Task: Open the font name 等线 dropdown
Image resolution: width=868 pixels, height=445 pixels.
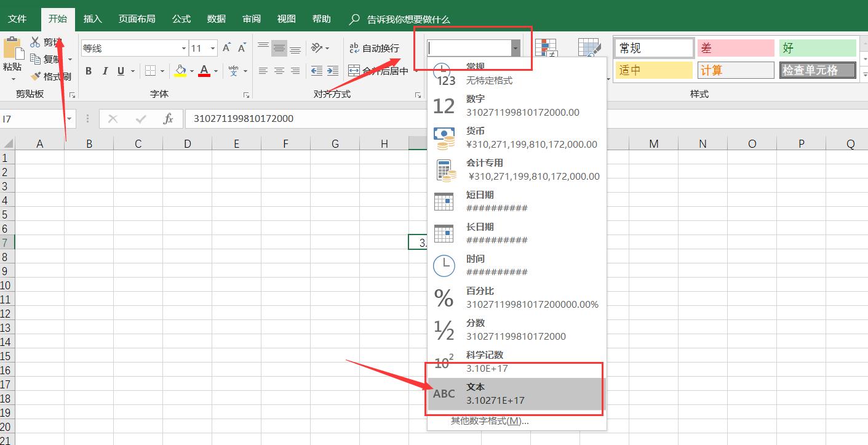Action: (184, 47)
